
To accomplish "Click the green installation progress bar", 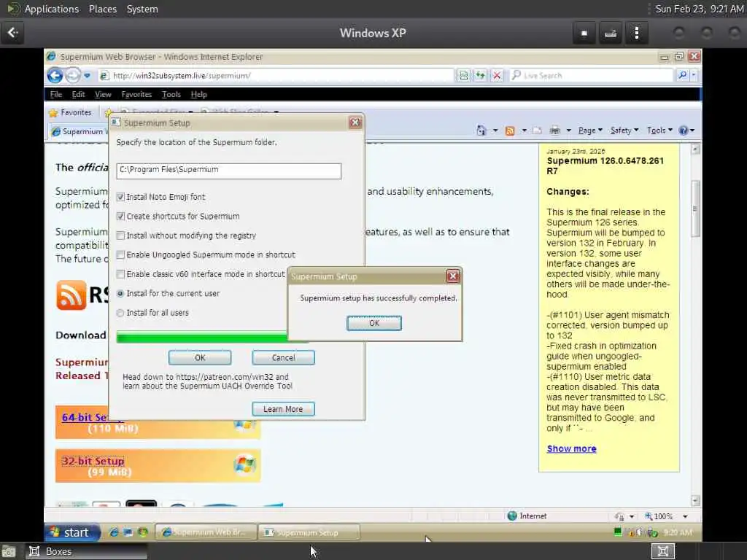I will point(202,338).
